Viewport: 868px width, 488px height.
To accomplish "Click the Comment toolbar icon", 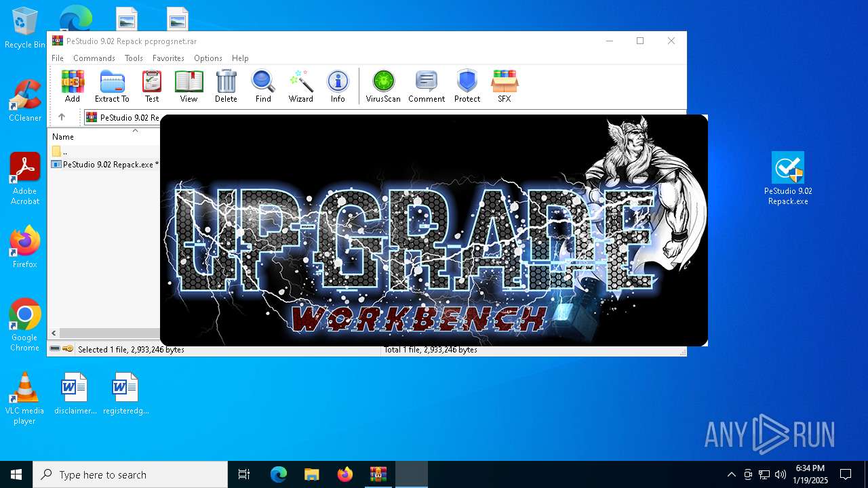I will coord(427,86).
